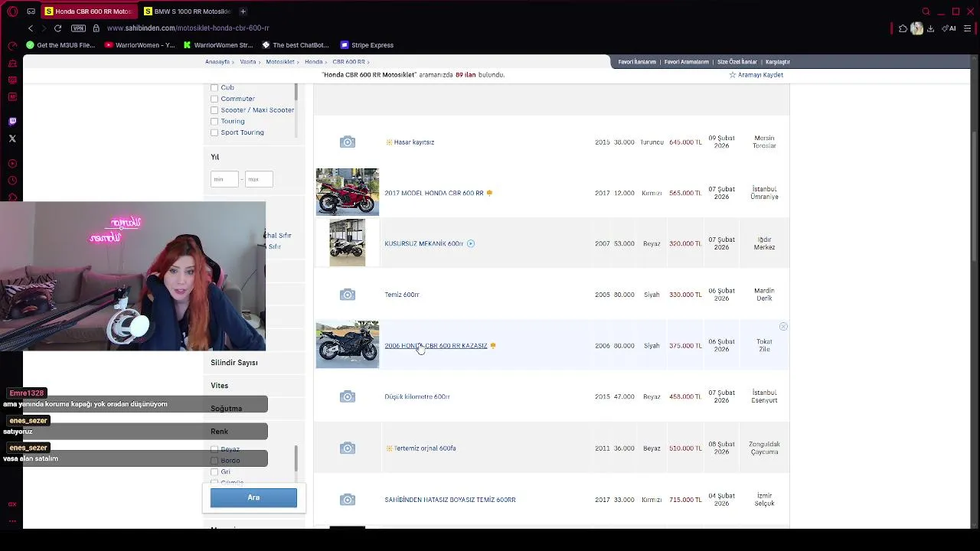Image resolution: width=980 pixels, height=551 pixels.
Task: Open the browser profile avatar
Action: pos(916,28)
